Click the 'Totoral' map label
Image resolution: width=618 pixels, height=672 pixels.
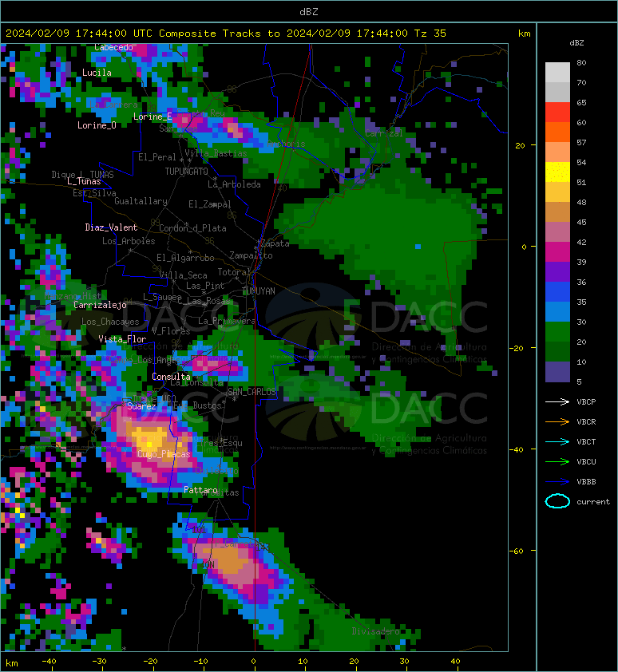[x=234, y=273]
